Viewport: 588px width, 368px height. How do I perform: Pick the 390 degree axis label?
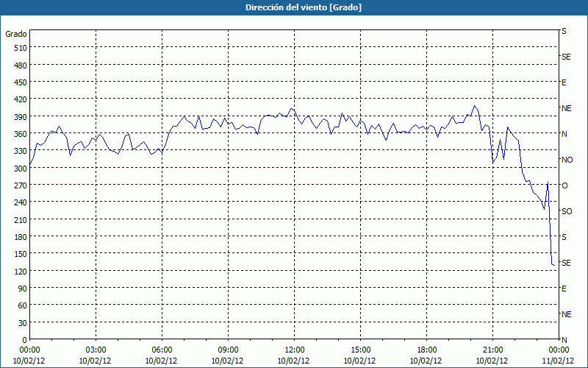21,117
